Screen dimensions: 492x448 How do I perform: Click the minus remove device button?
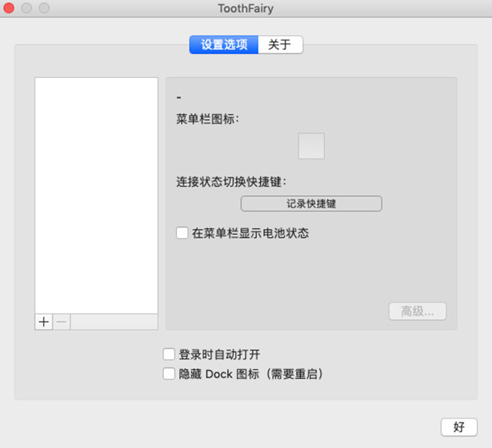[x=61, y=322]
